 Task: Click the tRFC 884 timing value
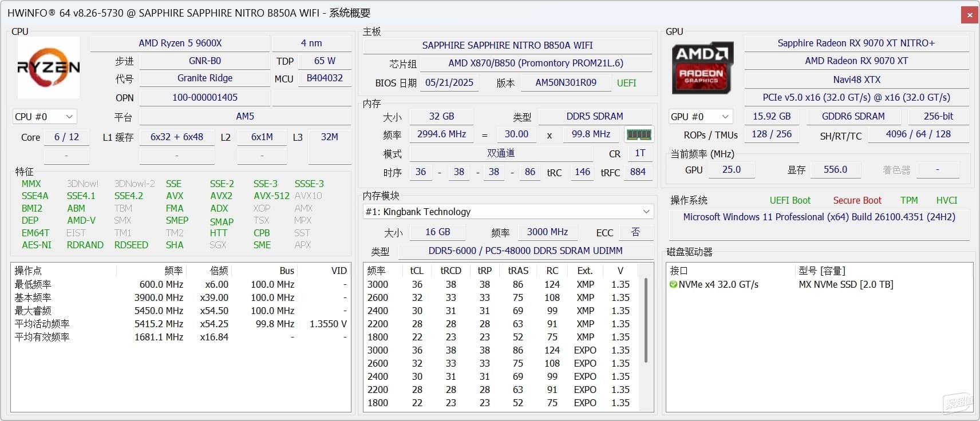click(638, 172)
